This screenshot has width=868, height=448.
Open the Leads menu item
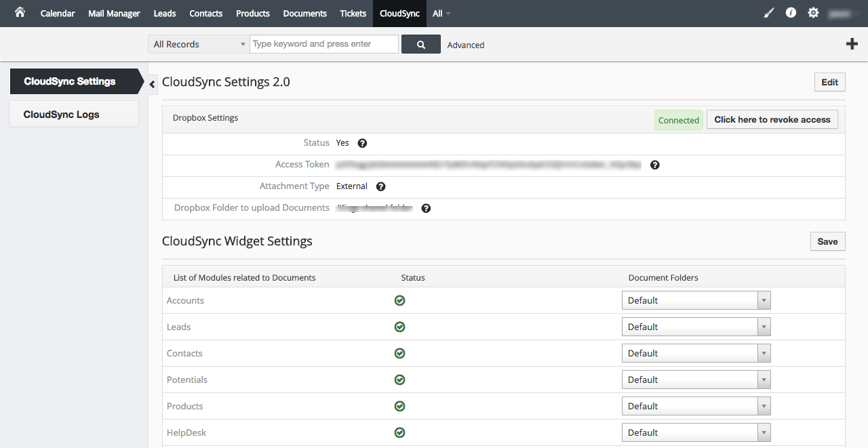click(x=165, y=14)
